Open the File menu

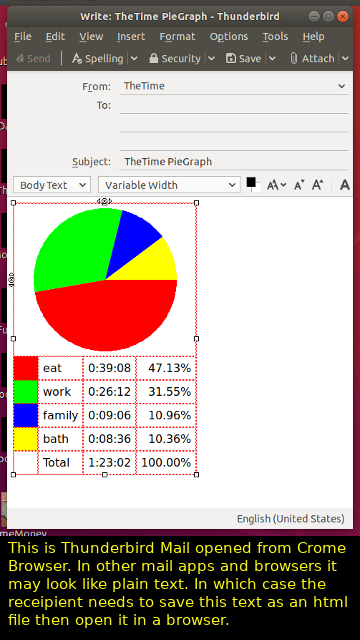coord(22,37)
